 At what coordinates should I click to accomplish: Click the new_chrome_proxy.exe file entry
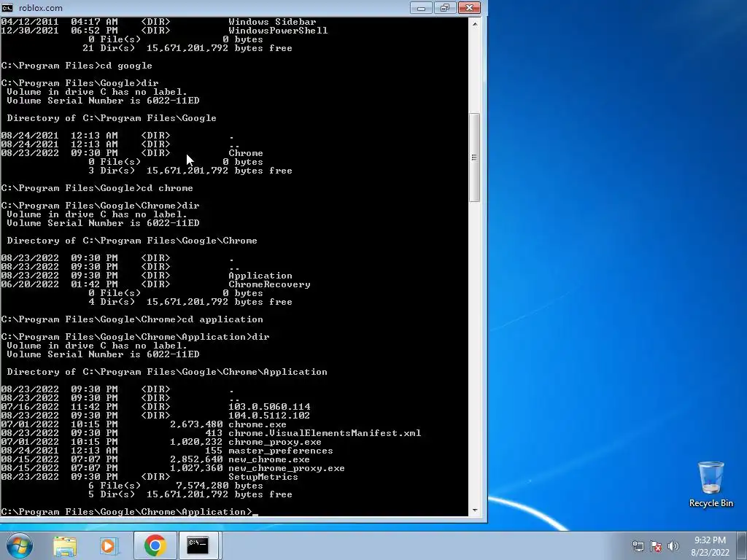pyautogui.click(x=286, y=468)
